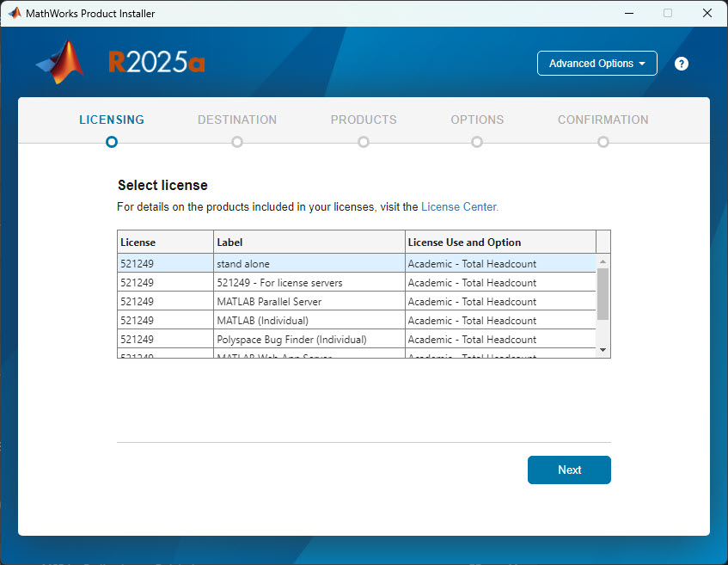
Task: Jump to the CONFIRMATION step tab
Action: coord(603,120)
